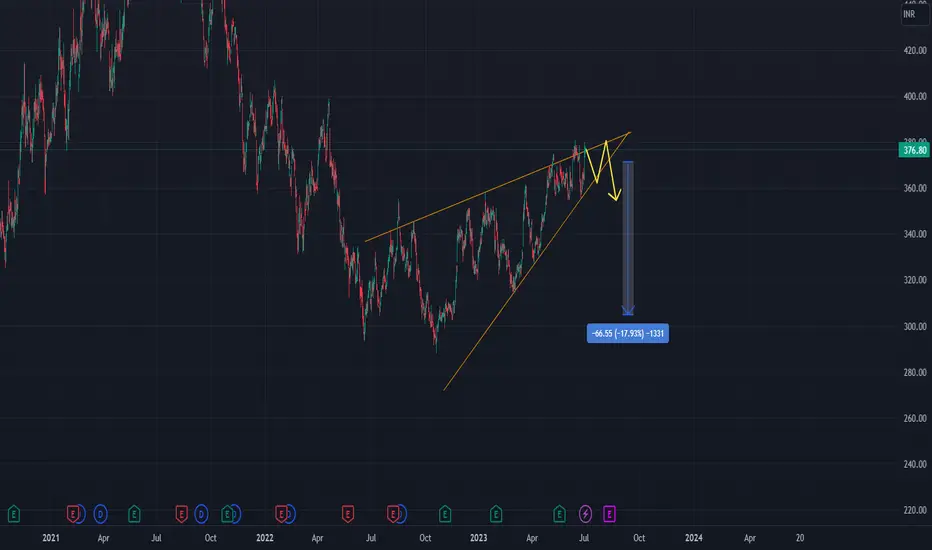
Task: Click the 220.00 price axis label
Action: tap(915, 510)
